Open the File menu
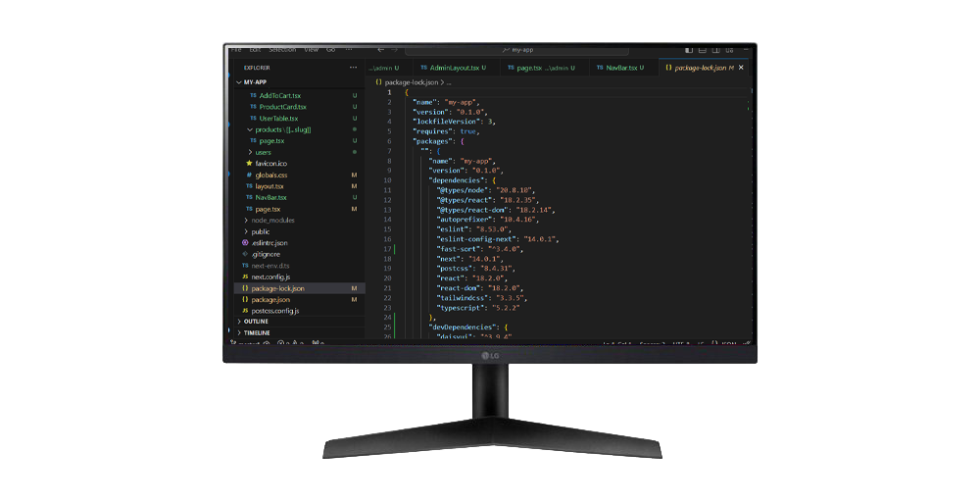Image resolution: width=980 pixels, height=503 pixels. coord(235,49)
